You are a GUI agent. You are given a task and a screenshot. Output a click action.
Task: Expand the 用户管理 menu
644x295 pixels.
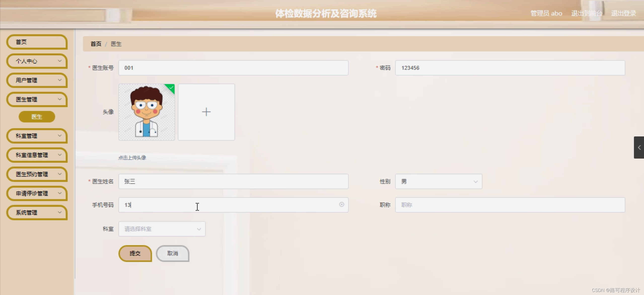[x=37, y=80]
